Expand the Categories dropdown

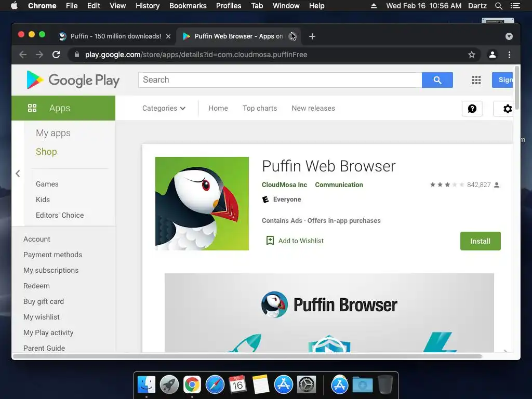pyautogui.click(x=164, y=108)
